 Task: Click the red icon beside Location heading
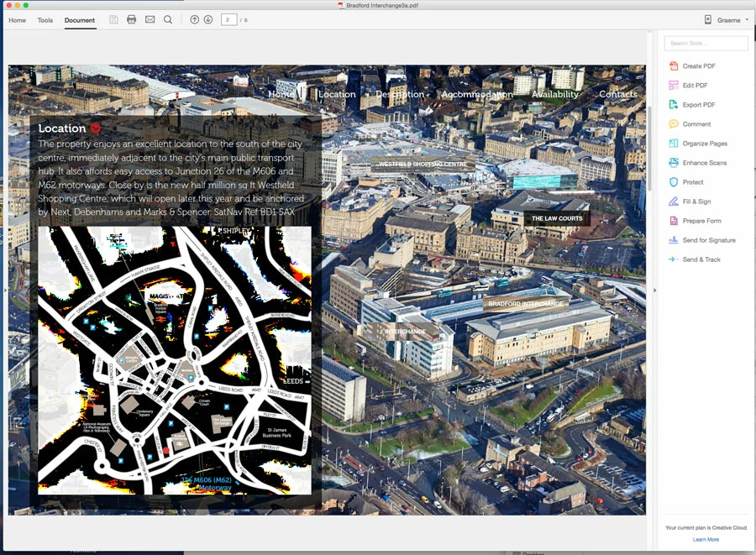[96, 128]
